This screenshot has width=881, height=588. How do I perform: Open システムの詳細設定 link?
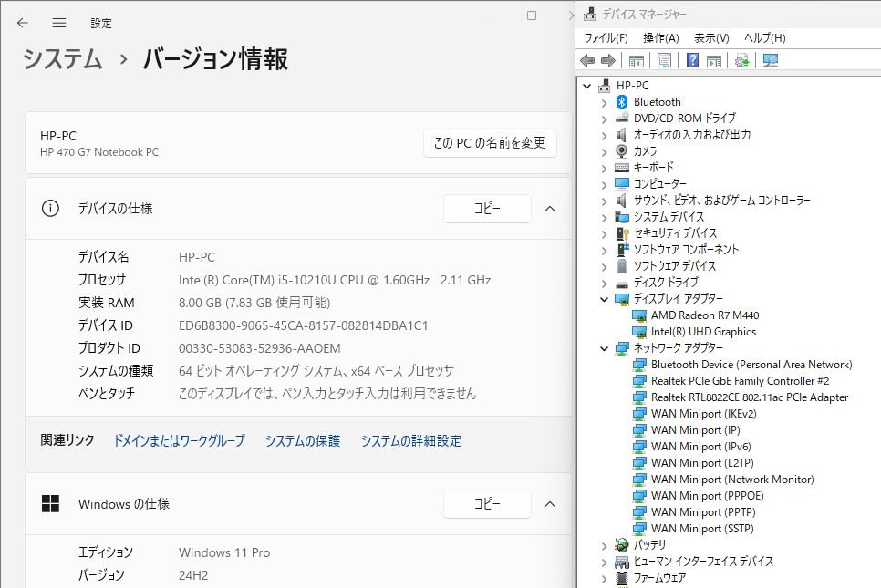411,441
